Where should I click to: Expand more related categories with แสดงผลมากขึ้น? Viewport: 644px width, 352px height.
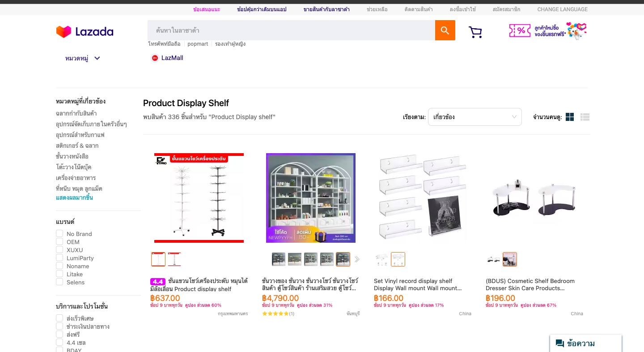[x=74, y=197]
